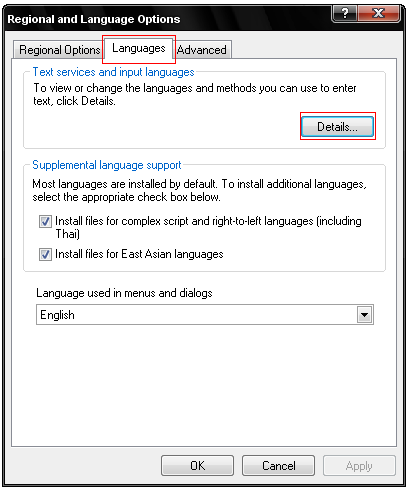
Task: Click the 'Text services and input languages' heading
Action: coord(113,72)
